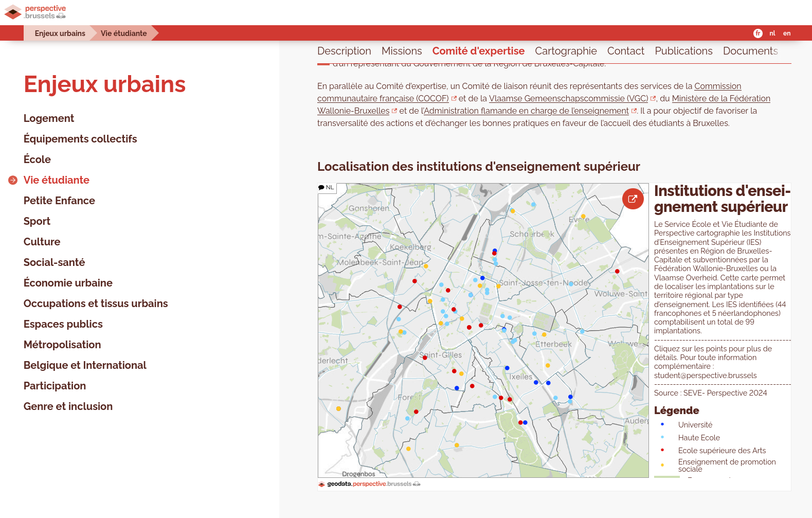
Task: Open the Logement sidebar item
Action: tap(49, 118)
